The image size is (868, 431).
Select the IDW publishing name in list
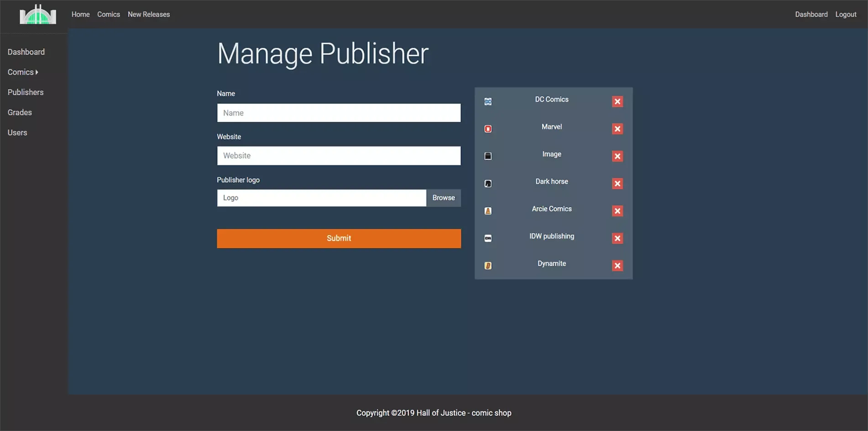click(552, 236)
